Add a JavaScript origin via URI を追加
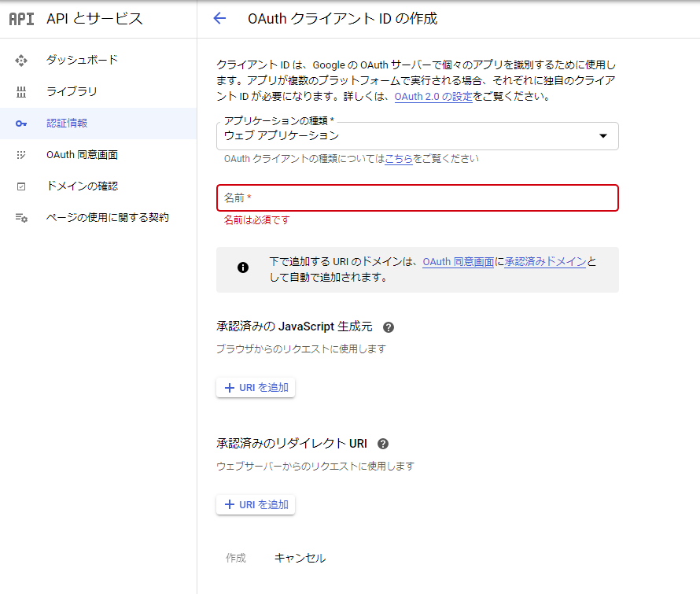 [256, 387]
